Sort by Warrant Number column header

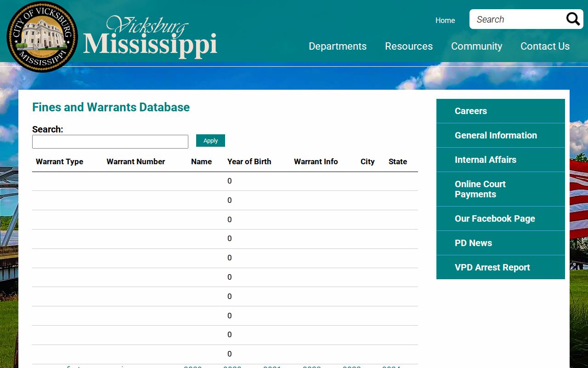click(136, 161)
